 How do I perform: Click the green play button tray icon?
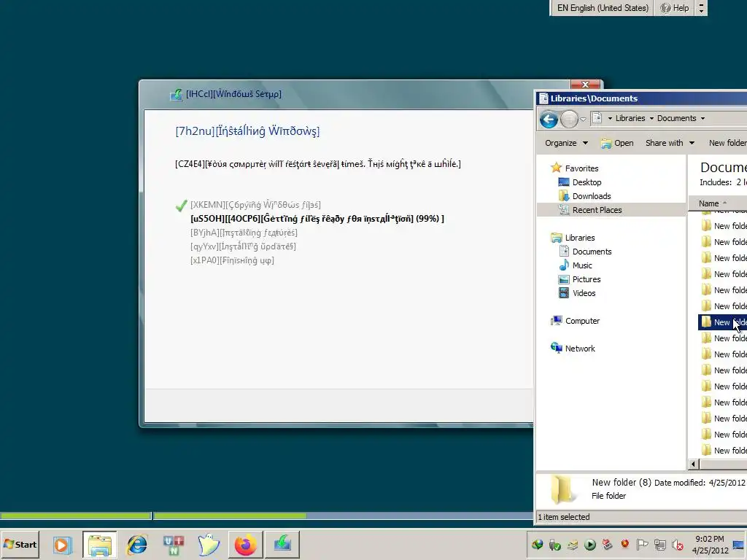589,544
